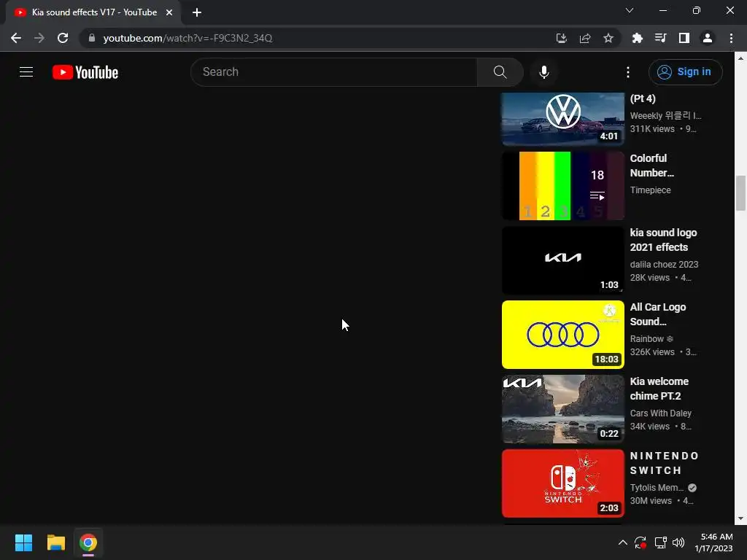This screenshot has width=747, height=560.
Task: Open YouTube settings three-dot menu
Action: click(628, 72)
